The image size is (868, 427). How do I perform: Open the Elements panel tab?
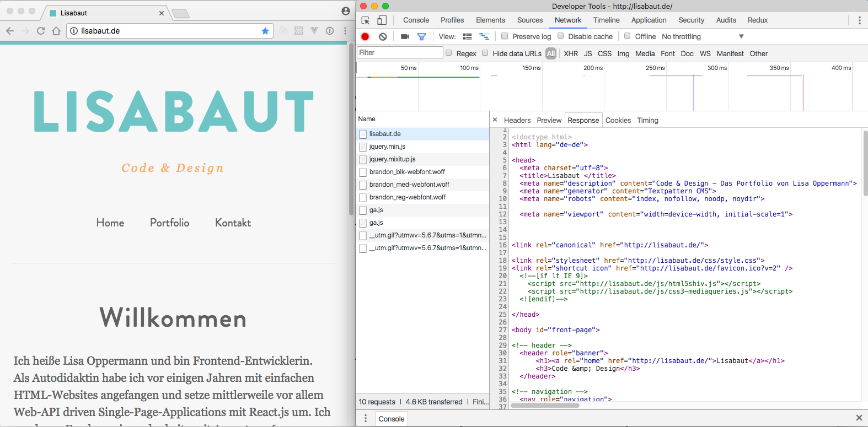point(490,20)
